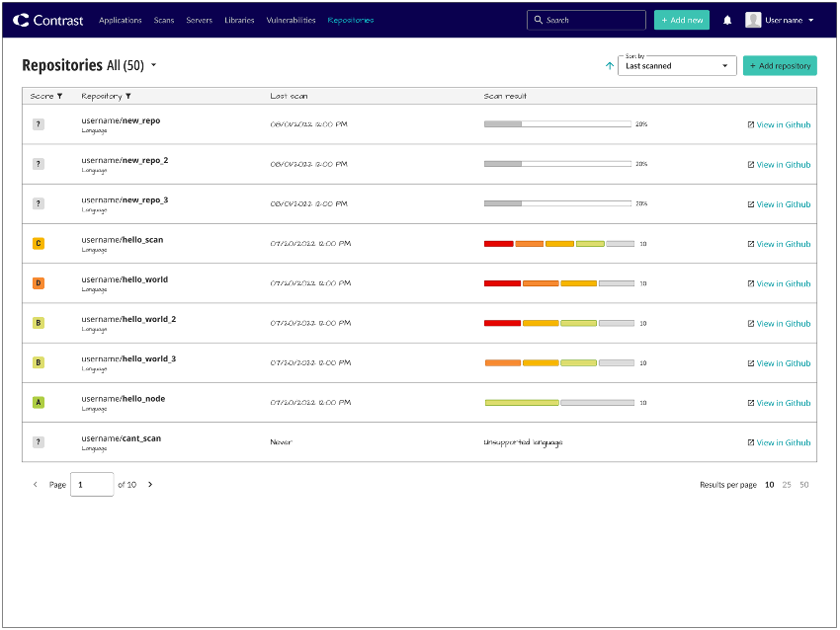
Task: Set results per page to 50
Action: [x=804, y=485]
